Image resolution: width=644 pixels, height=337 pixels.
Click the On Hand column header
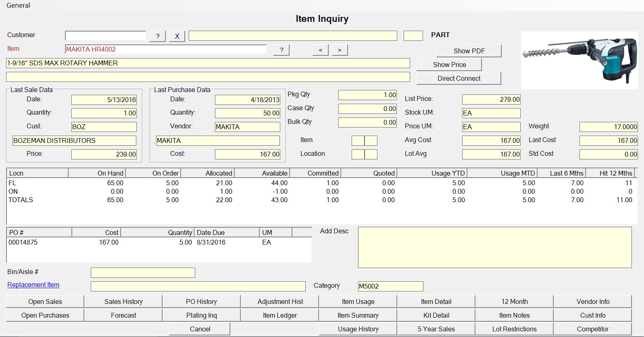point(97,173)
